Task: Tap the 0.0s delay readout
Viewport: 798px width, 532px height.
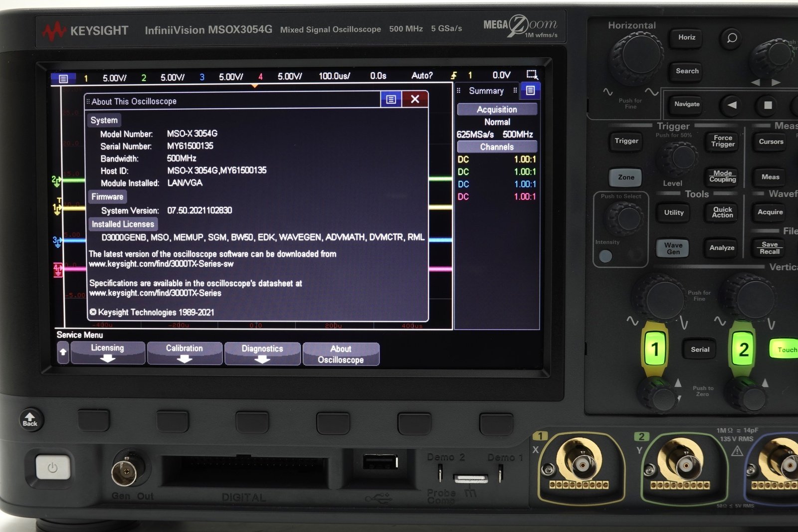Action: (378, 75)
